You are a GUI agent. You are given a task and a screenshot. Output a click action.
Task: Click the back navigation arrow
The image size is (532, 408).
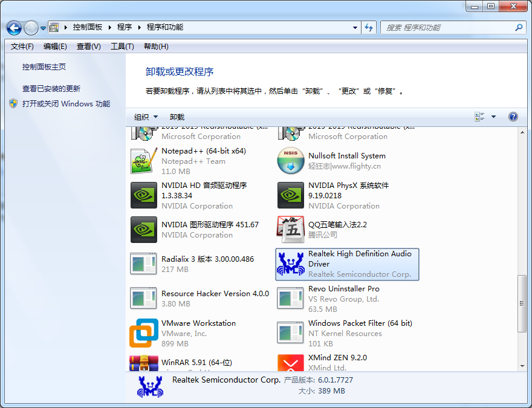(x=13, y=28)
